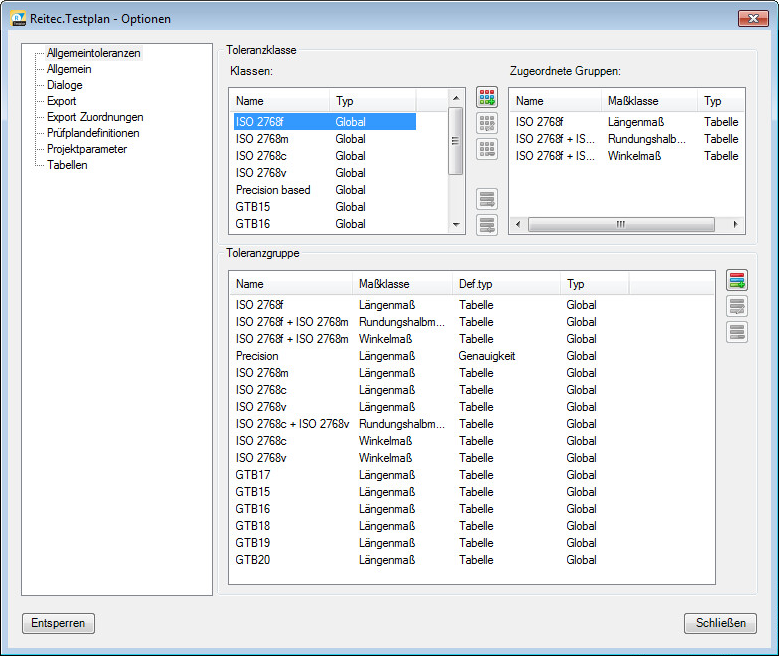The height and width of the screenshot is (656, 779).
Task: Click the colored grid add-class icon
Action: click(x=487, y=98)
